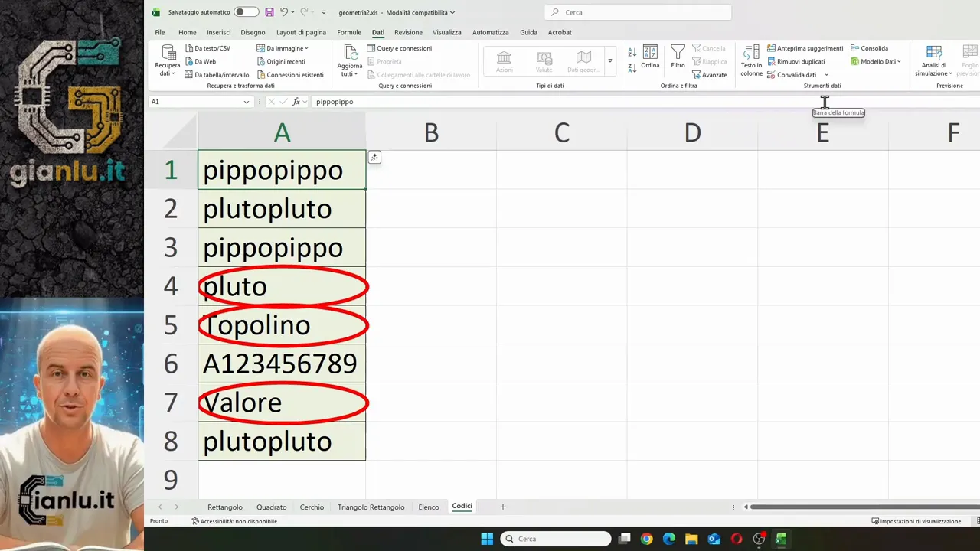Open Windows Start menu

point(487,539)
